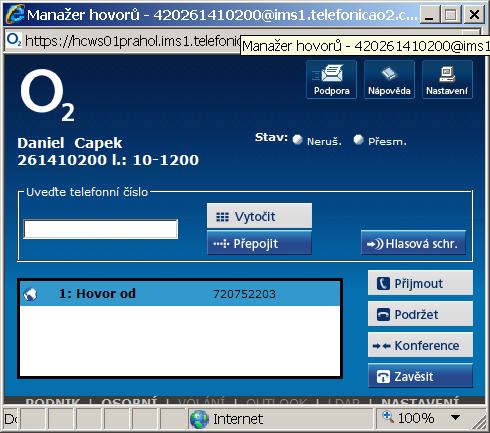Screen dimensions: 490x433
Task: Accept the call with Přijmout
Action: pyautogui.click(x=420, y=283)
